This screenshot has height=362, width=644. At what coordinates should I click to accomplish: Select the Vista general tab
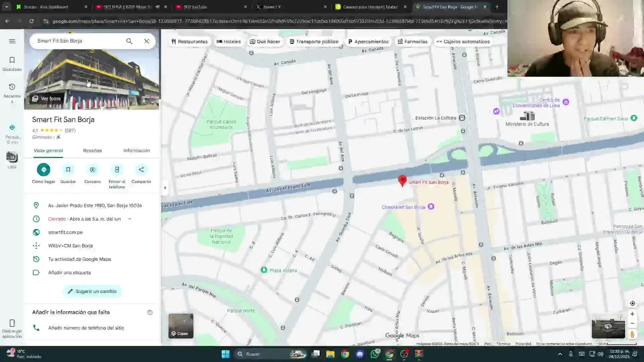48,150
